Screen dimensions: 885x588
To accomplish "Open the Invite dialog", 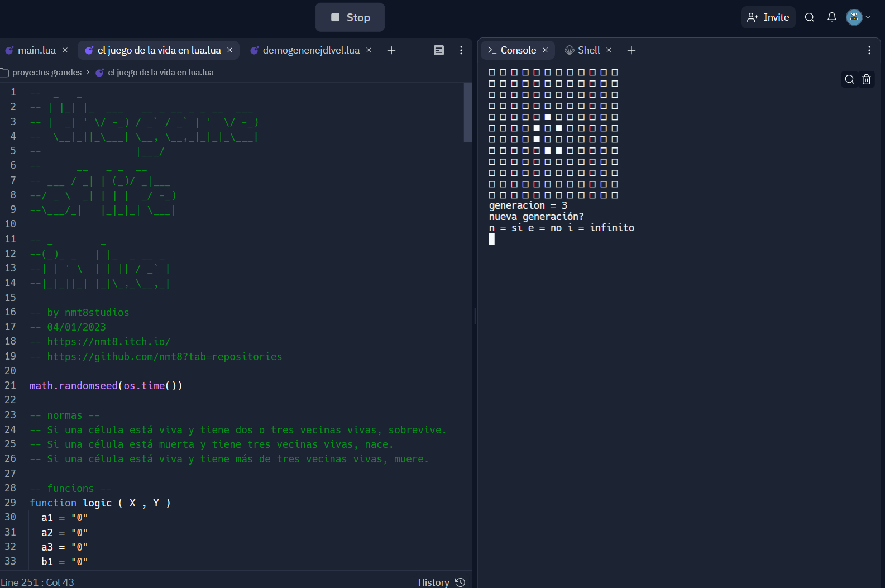I will point(768,17).
